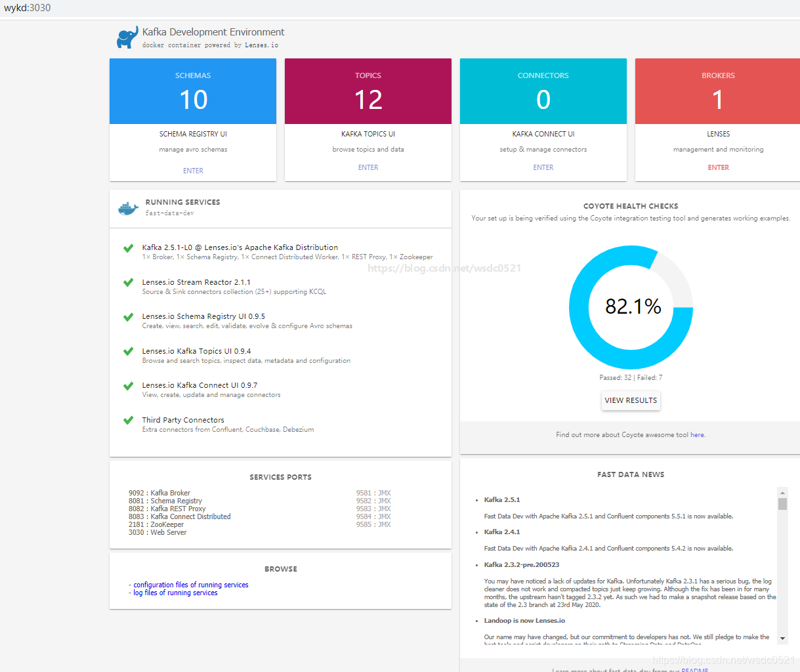Open Kafka Connect UI via ENTER link
The image size is (800, 672).
[543, 167]
